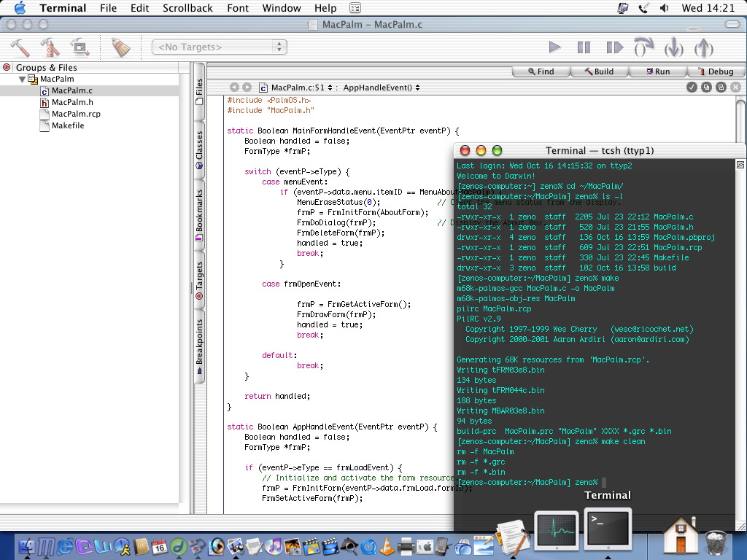
Task: Click the Step Into down-arrow icon
Action: pos(673,47)
